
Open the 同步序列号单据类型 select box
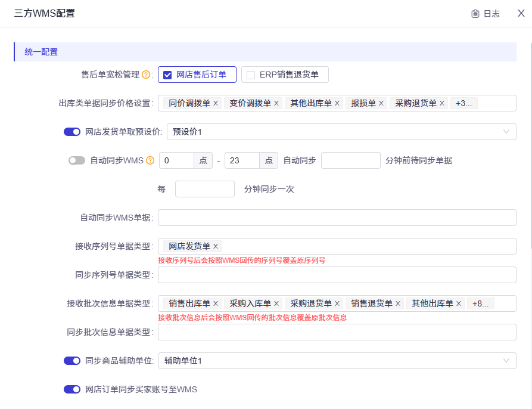337,275
